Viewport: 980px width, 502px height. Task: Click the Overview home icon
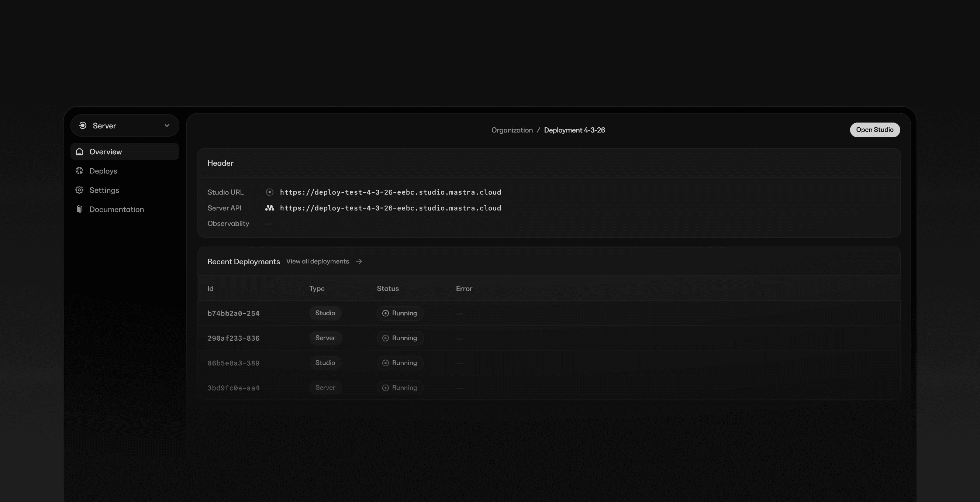click(x=79, y=151)
